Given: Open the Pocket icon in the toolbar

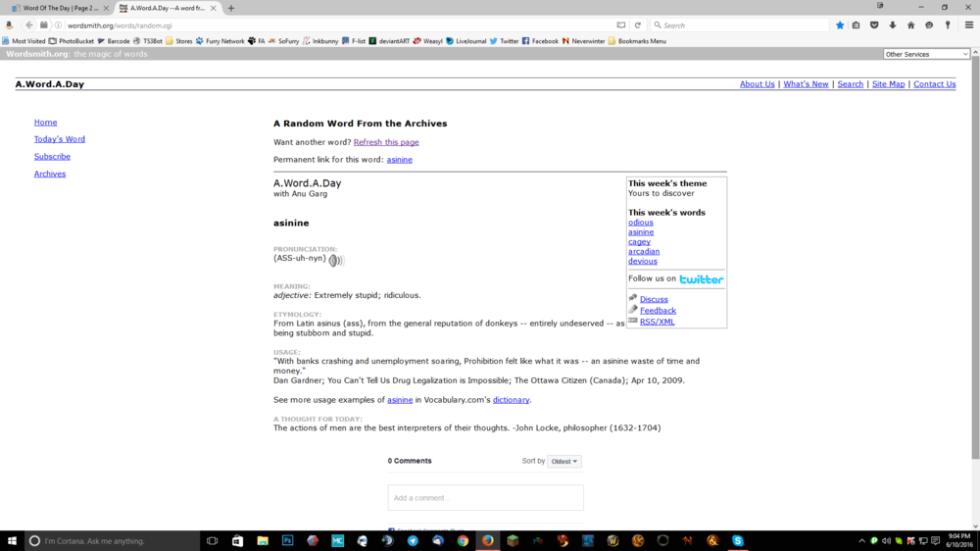Looking at the screenshot, I should (x=874, y=25).
